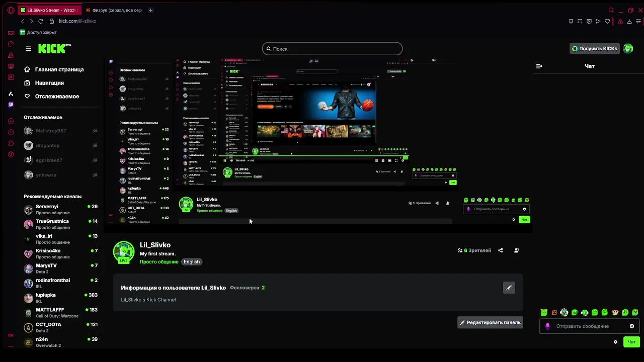Open the hamburger menu beside the KICK logo
Screen dimensions: 644x362
(x=28, y=49)
